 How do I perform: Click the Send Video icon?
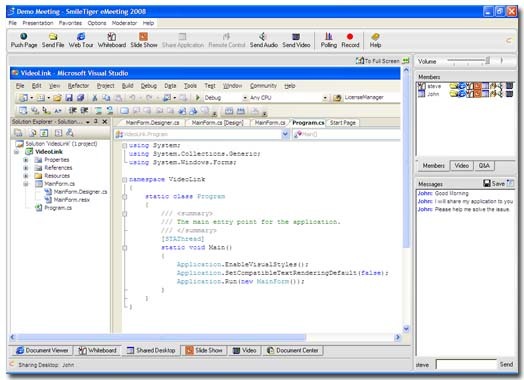click(296, 40)
